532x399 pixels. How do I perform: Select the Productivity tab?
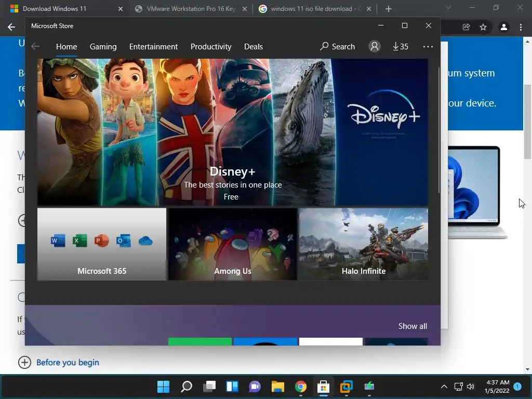coord(211,46)
